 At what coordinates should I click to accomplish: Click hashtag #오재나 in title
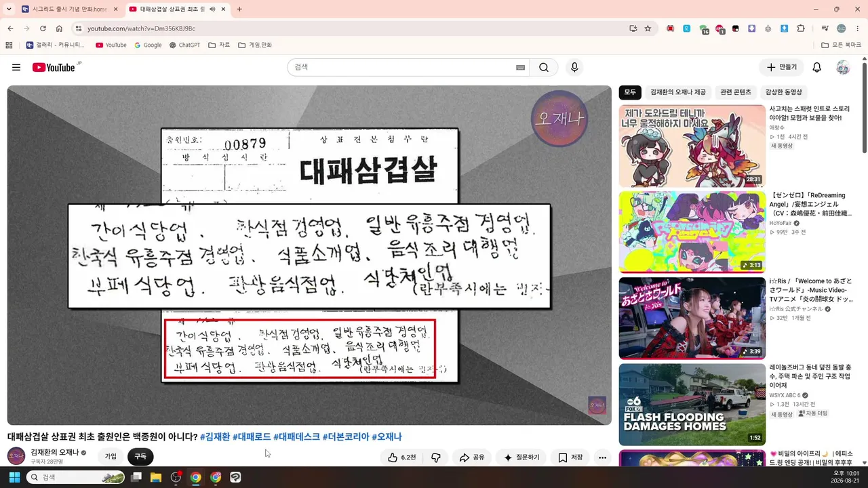(387, 437)
